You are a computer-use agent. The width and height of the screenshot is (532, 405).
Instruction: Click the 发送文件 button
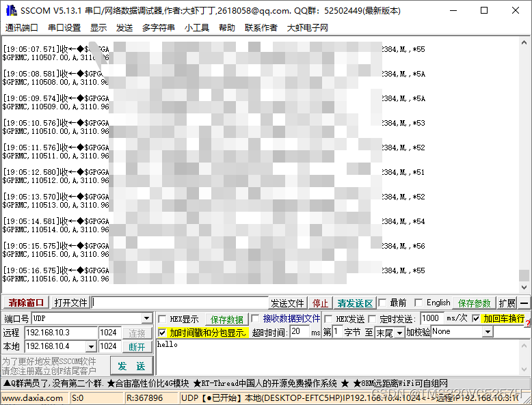pyautogui.click(x=287, y=303)
